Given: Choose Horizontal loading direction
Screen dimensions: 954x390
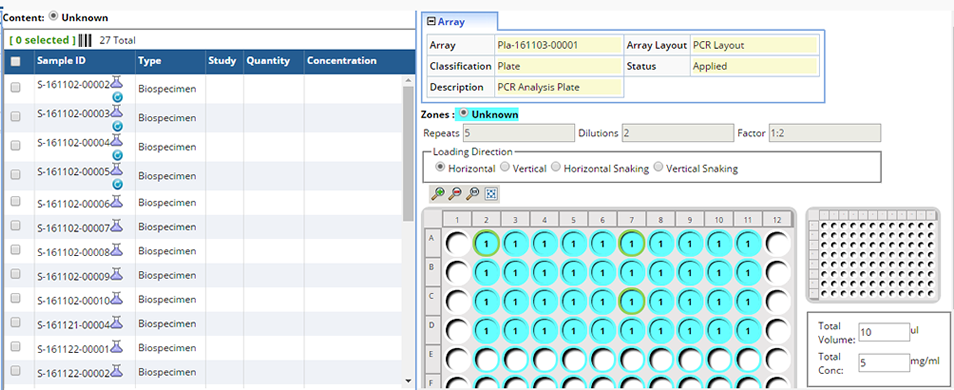Looking at the screenshot, I should pyautogui.click(x=440, y=167).
